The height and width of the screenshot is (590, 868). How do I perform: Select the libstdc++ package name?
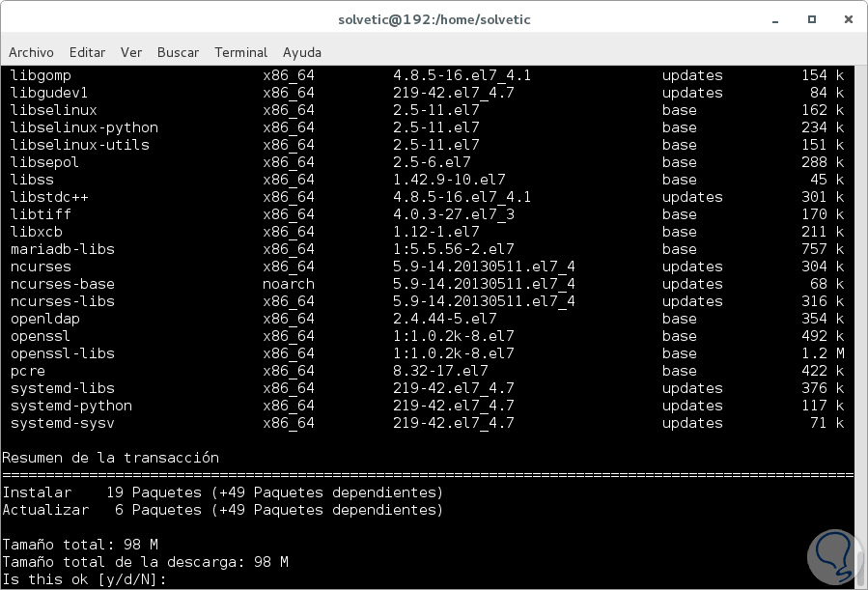tap(48, 197)
